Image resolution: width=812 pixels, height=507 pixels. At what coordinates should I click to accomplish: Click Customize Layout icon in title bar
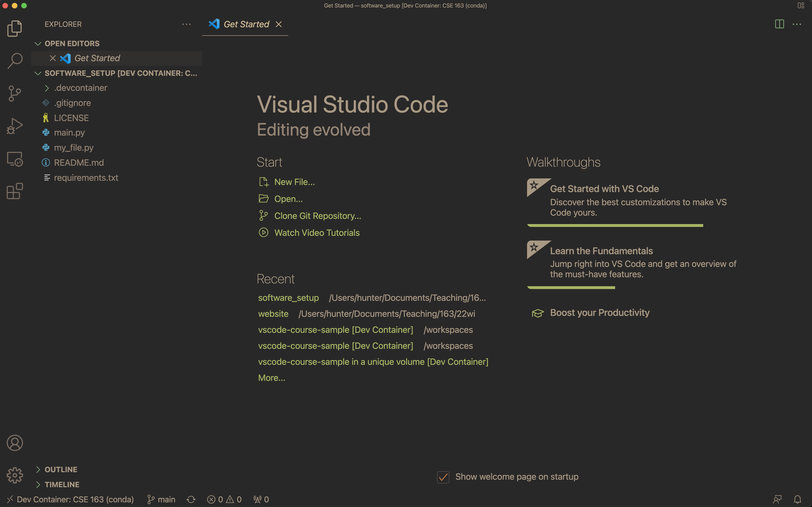point(801,5)
